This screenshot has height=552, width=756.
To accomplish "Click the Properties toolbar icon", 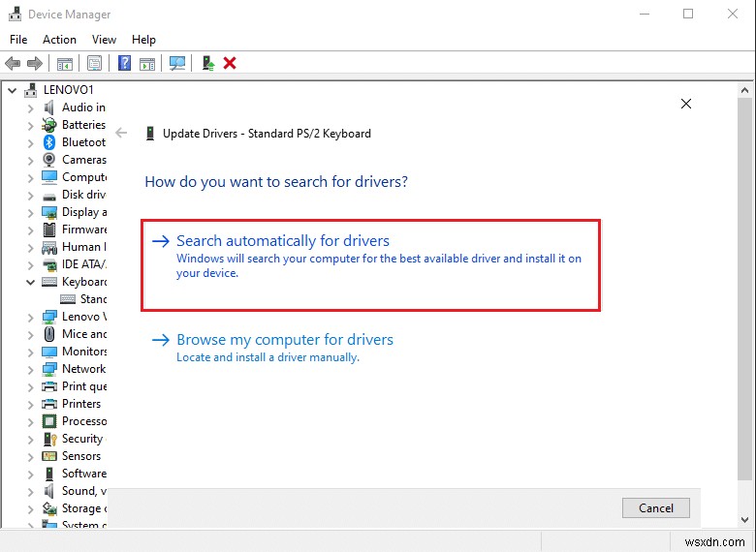I will (x=94, y=63).
